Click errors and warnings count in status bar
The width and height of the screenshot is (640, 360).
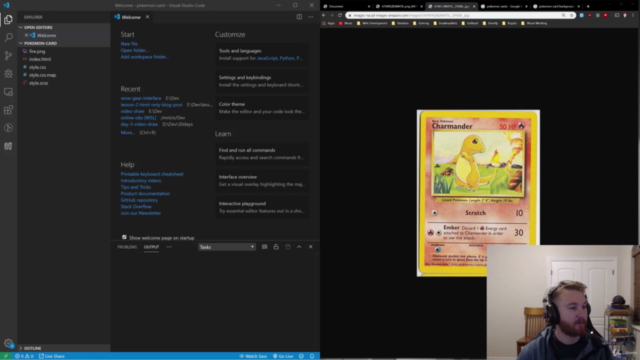pyautogui.click(x=24, y=356)
